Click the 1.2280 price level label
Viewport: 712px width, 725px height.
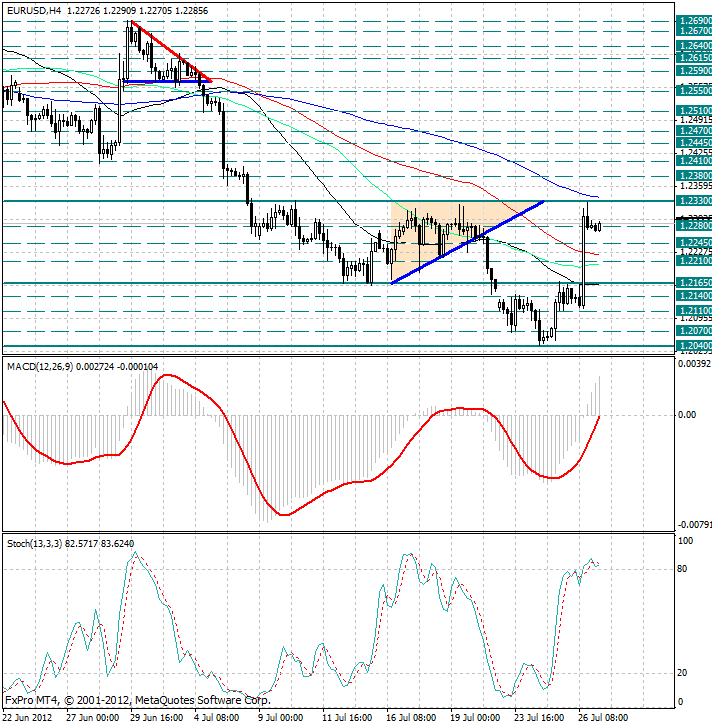(x=694, y=226)
